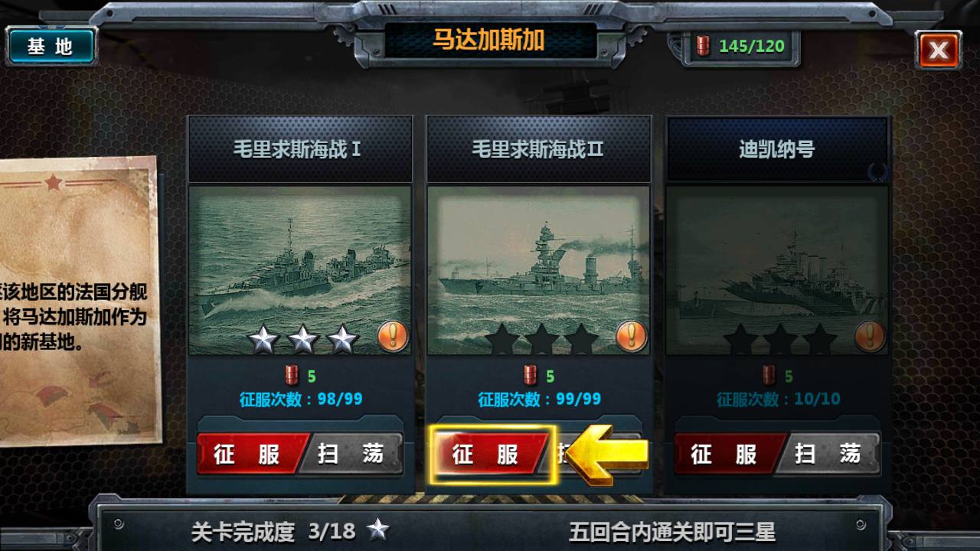Click the star icon next to 3/18
This screenshot has height=551, width=980.
(x=377, y=529)
